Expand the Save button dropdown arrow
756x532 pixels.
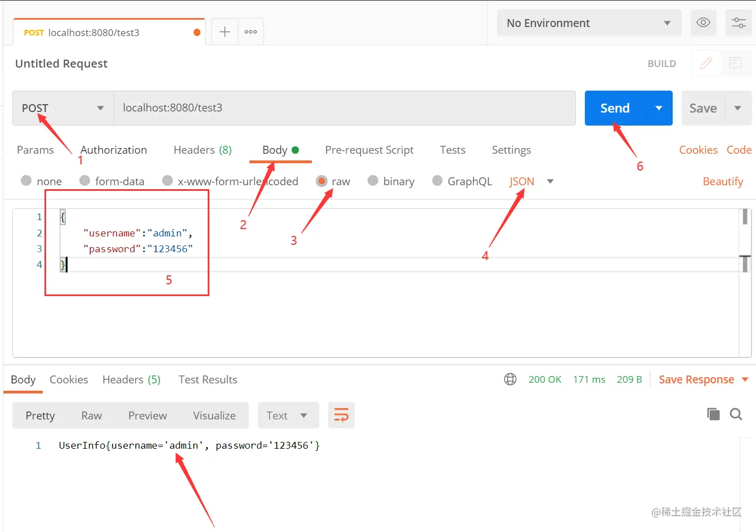click(x=738, y=108)
